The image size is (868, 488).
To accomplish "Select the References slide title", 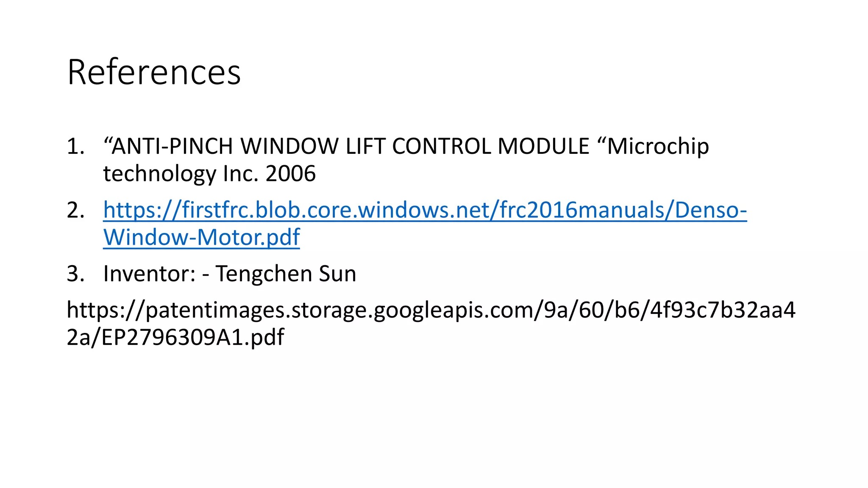I will click(x=154, y=72).
